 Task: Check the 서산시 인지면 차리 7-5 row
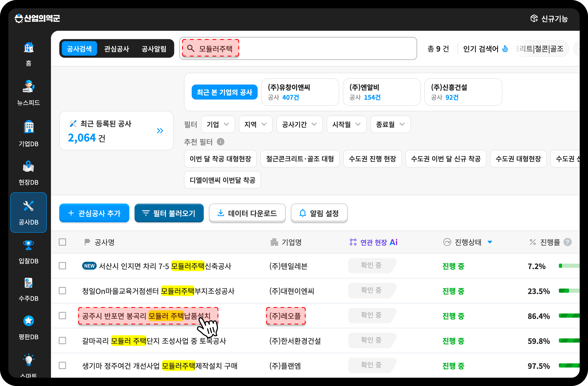point(62,266)
